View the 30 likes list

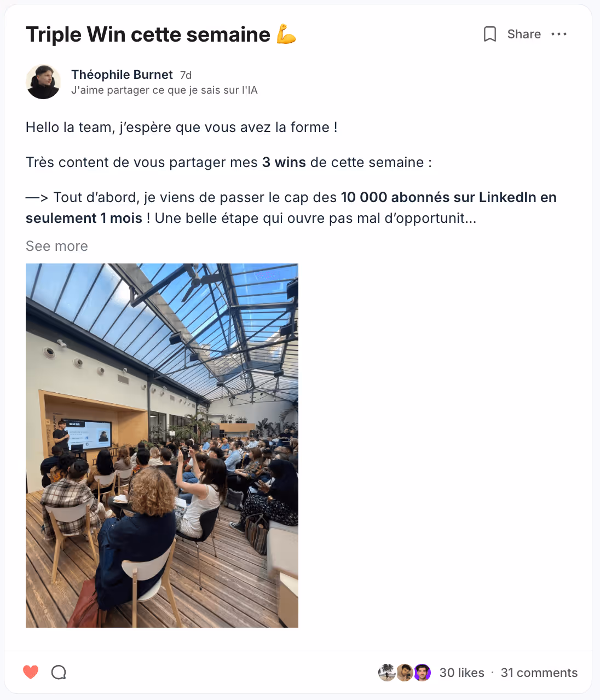pos(462,673)
